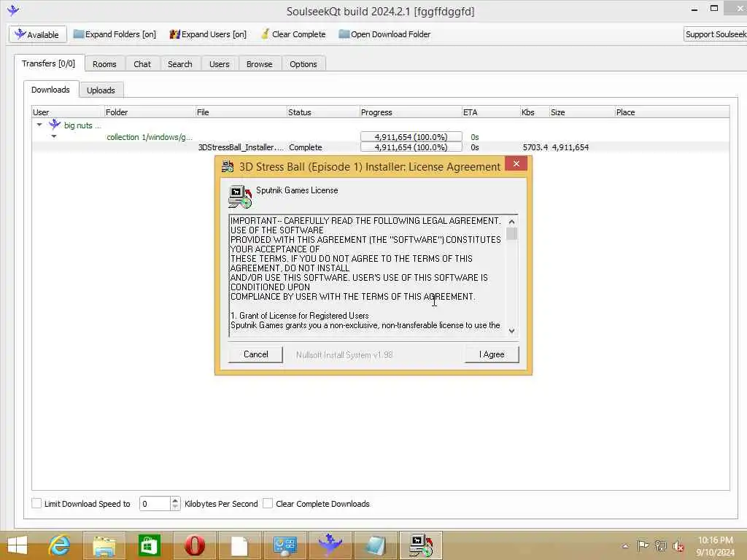Click the Available status button

pos(38,34)
